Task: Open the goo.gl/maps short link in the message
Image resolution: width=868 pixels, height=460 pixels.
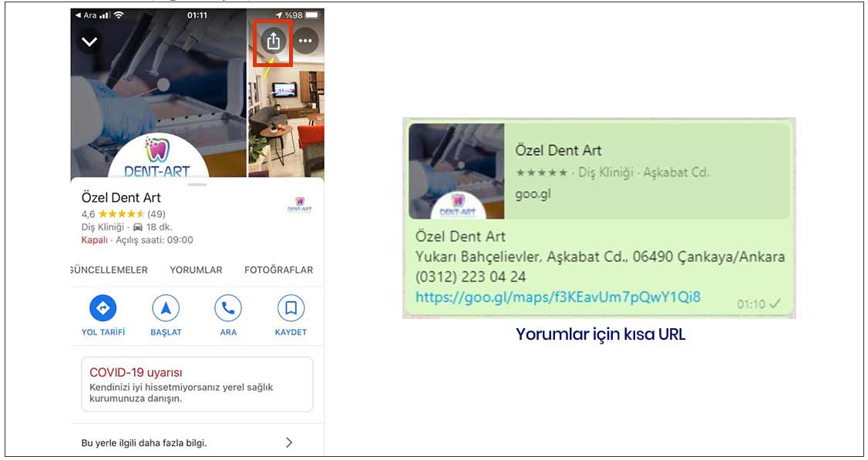Action: click(558, 297)
